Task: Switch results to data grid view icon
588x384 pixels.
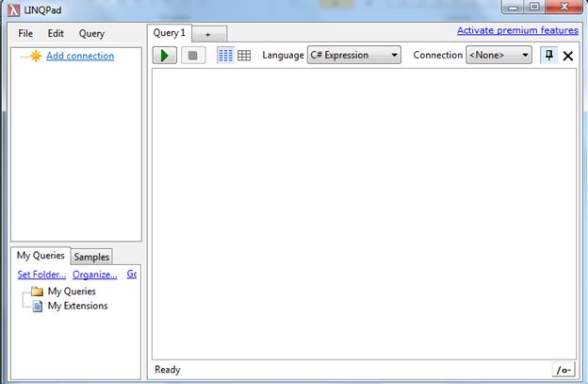Action: (244, 56)
